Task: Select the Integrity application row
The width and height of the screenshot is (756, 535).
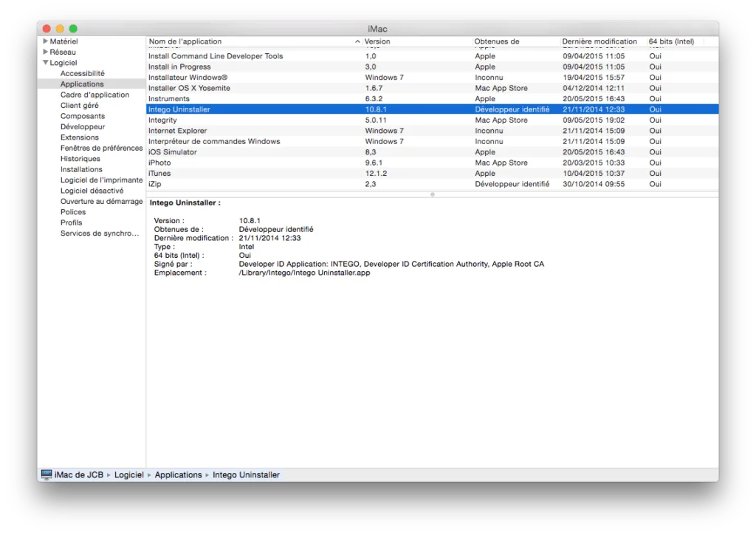Action: click(432, 120)
